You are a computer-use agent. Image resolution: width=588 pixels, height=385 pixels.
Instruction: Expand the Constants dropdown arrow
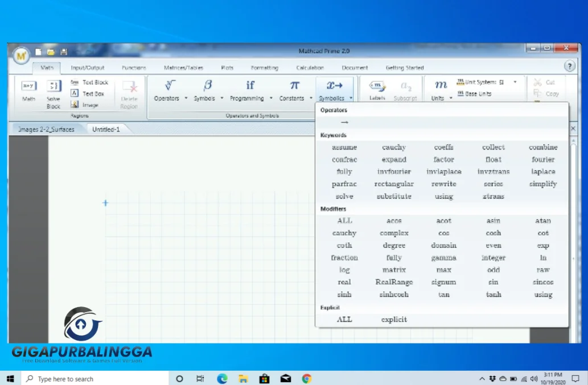[x=311, y=98]
